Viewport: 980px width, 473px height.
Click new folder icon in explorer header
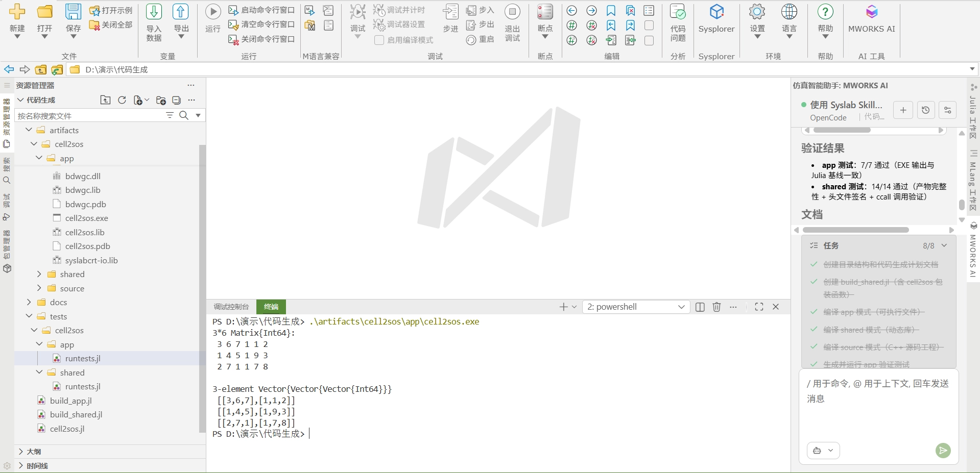point(161,100)
